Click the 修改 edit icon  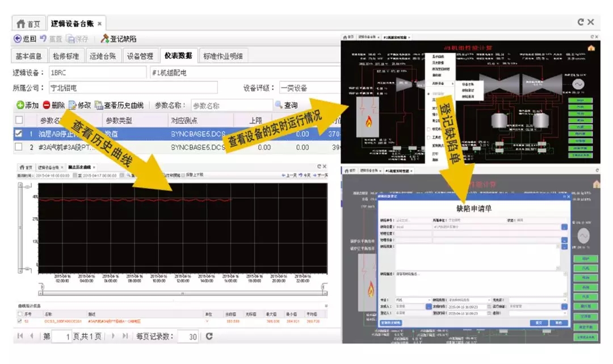72,105
